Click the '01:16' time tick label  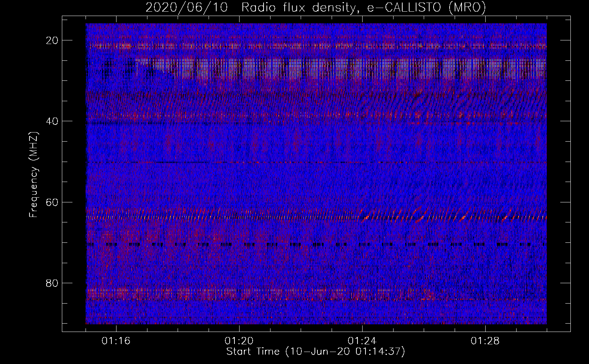click(116, 341)
